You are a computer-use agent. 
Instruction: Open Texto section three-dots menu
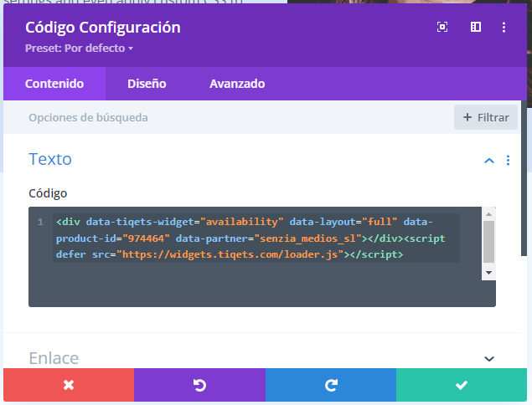[x=508, y=161]
